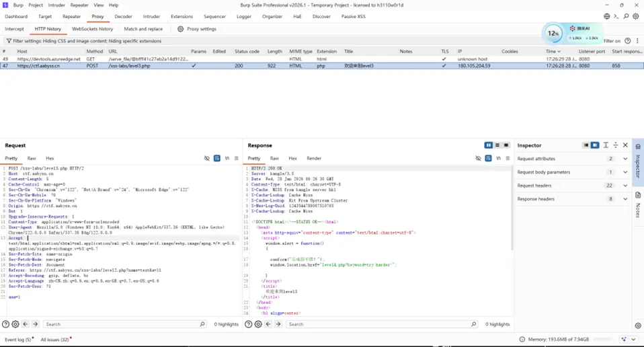Open Match and replace tab
The width and height of the screenshot is (644, 347).
(x=143, y=29)
